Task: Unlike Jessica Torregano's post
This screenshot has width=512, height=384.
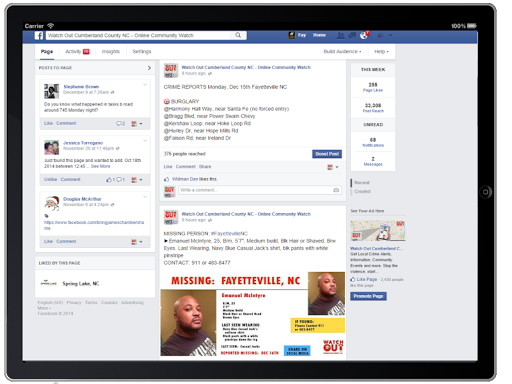Action: pyautogui.click(x=50, y=179)
